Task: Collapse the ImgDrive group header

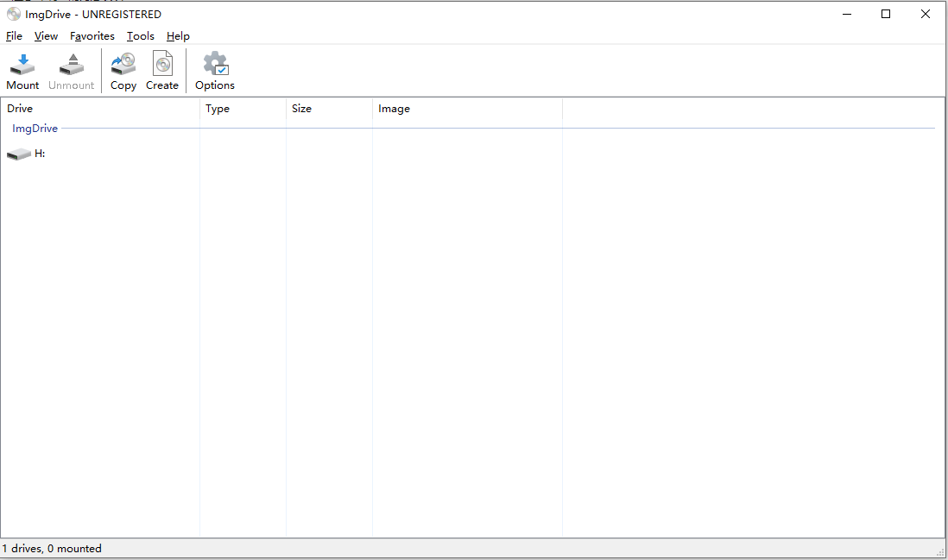Action: (x=35, y=128)
